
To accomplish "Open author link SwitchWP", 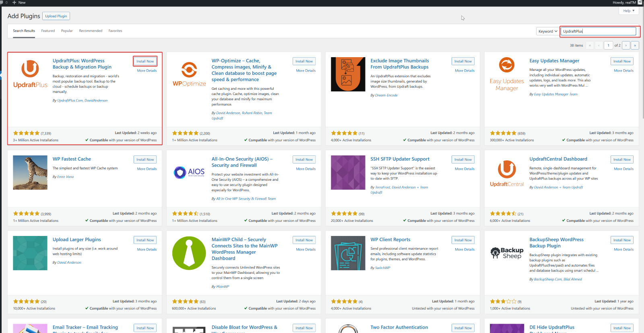I will (x=382, y=268).
